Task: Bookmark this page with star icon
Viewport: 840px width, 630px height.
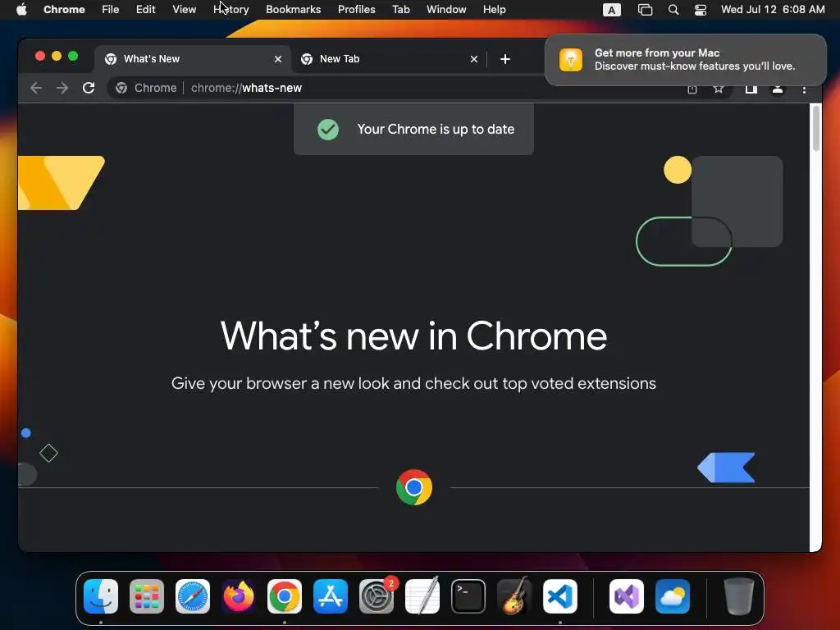Action: pos(719,89)
